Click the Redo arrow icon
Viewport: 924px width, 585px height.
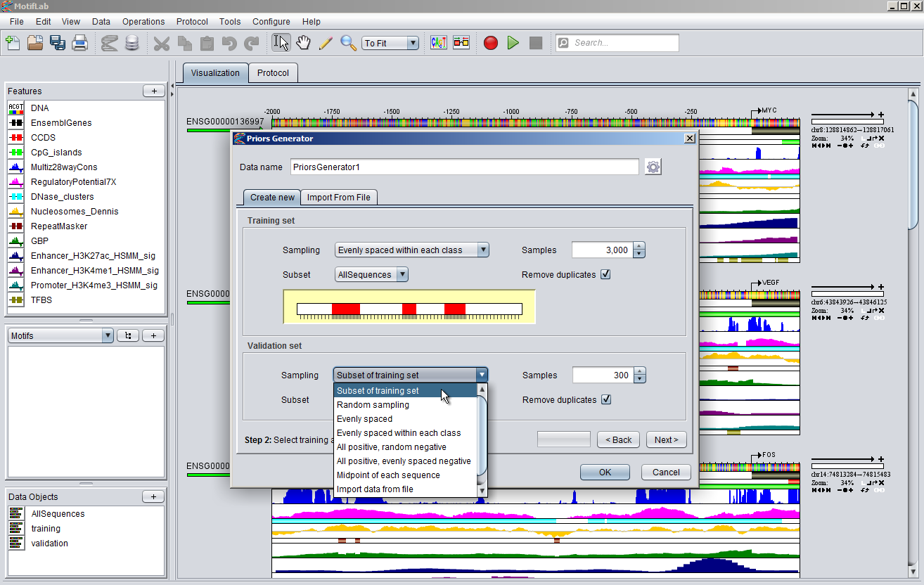pos(252,43)
